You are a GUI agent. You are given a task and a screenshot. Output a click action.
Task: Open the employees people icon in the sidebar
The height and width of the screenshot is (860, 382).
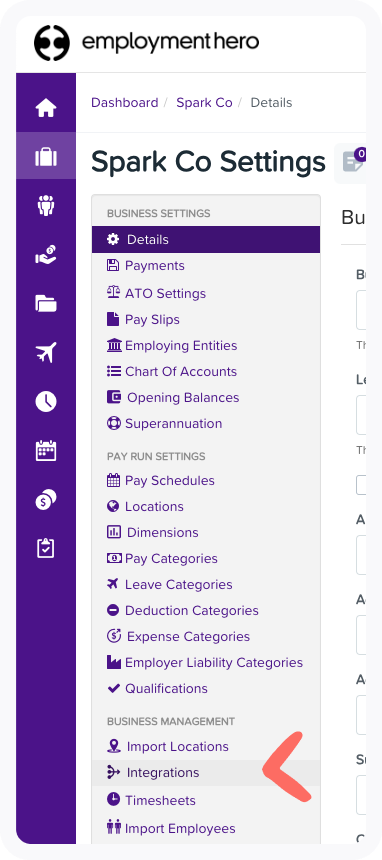coord(46,206)
